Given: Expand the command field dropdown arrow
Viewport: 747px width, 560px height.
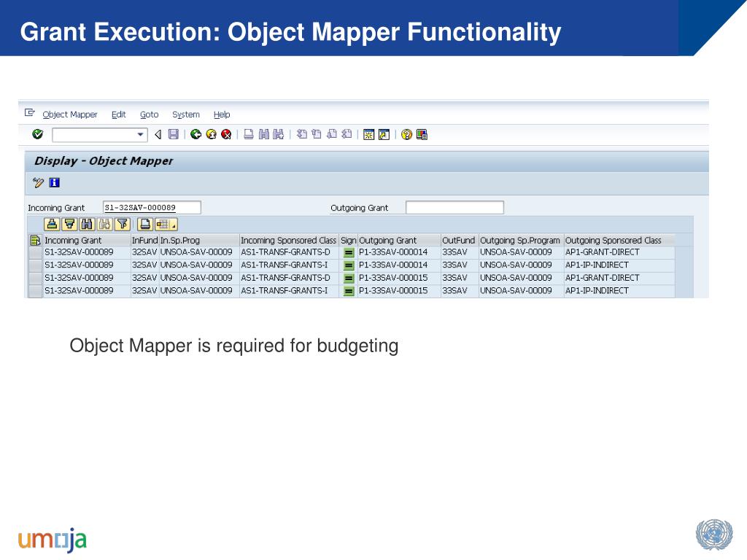Looking at the screenshot, I should point(141,135).
